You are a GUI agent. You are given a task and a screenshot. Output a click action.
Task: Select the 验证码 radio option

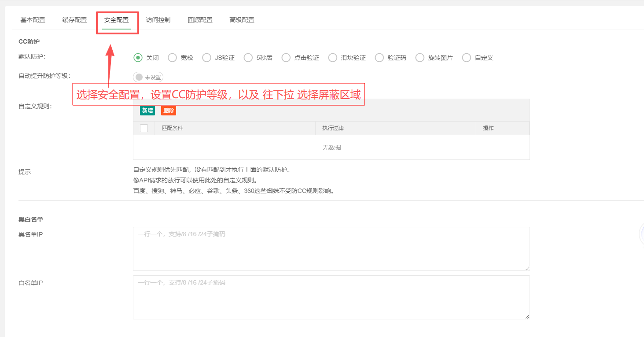coord(379,58)
